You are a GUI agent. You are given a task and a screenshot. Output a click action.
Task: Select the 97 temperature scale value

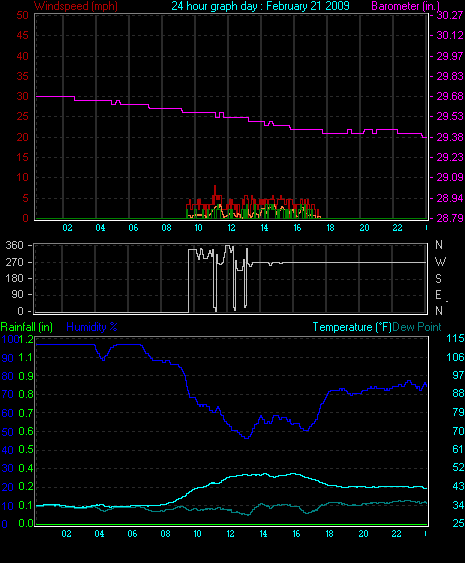tap(458, 375)
